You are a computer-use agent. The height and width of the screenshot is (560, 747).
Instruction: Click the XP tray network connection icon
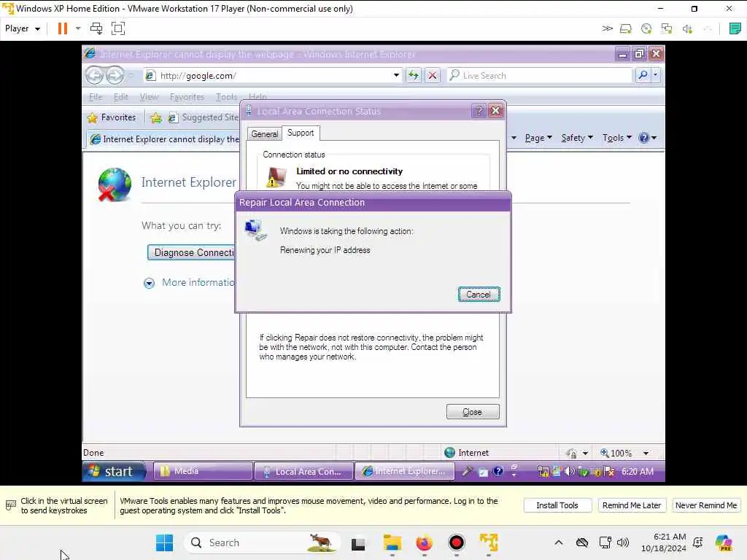pos(543,472)
